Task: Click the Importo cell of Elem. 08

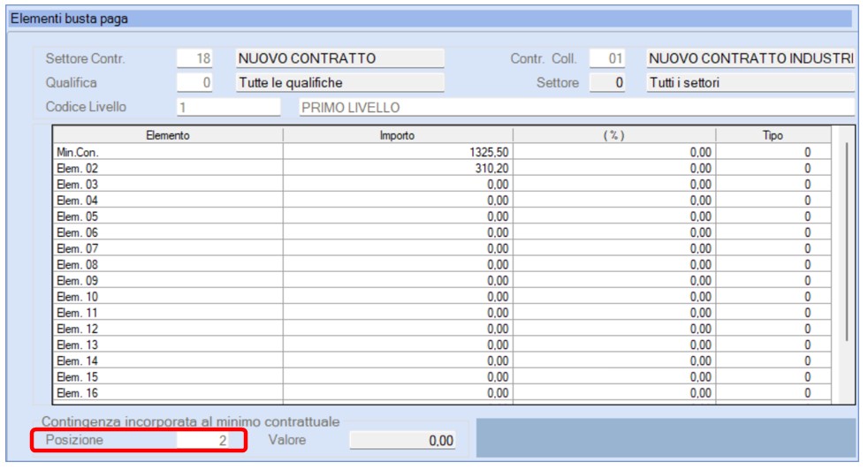Action: coord(398,264)
